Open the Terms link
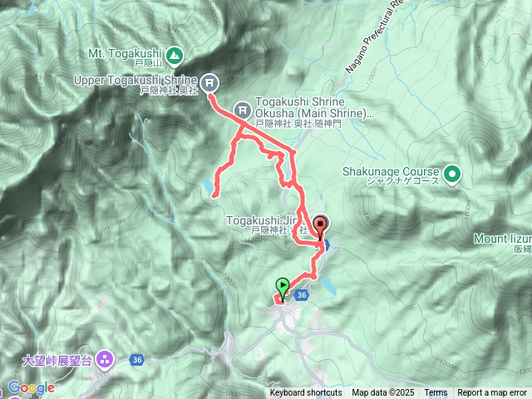This screenshot has width=532, height=399. click(436, 393)
